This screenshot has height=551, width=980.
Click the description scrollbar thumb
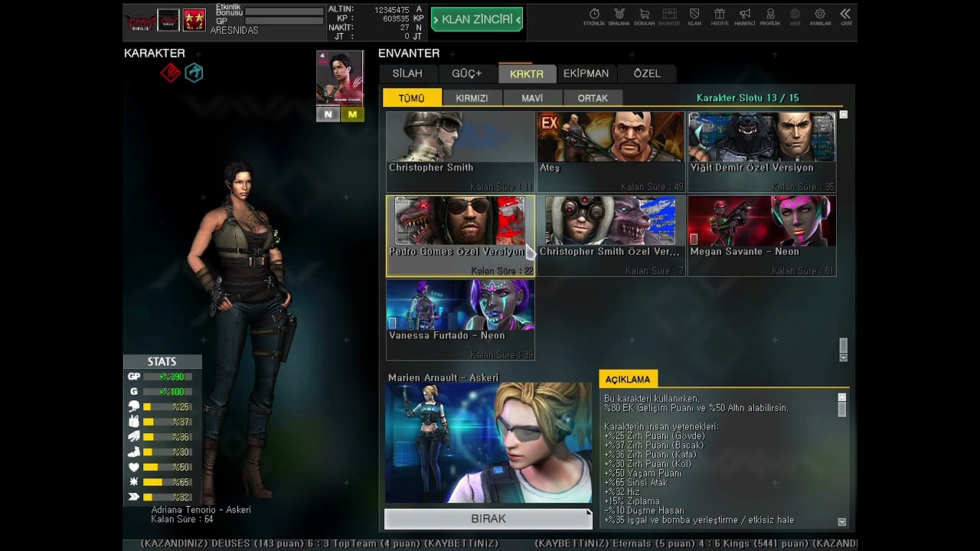click(x=842, y=409)
